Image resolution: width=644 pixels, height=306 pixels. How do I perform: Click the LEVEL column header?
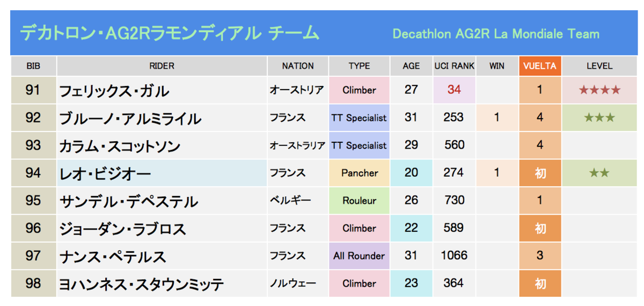pos(599,66)
